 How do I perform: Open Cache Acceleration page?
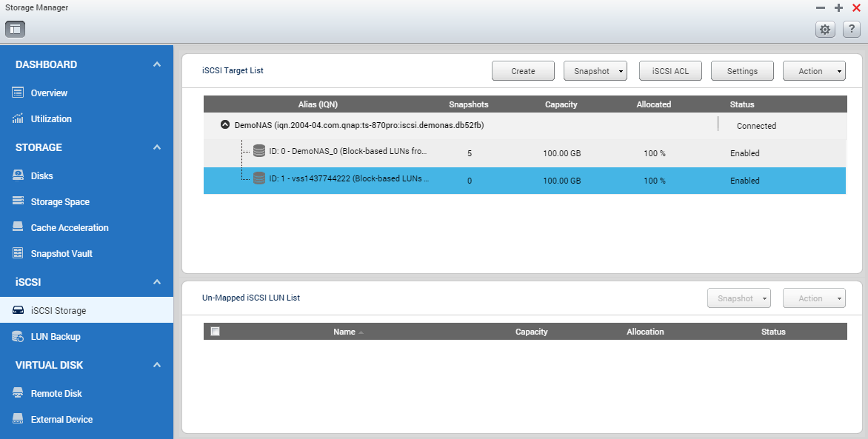click(69, 228)
